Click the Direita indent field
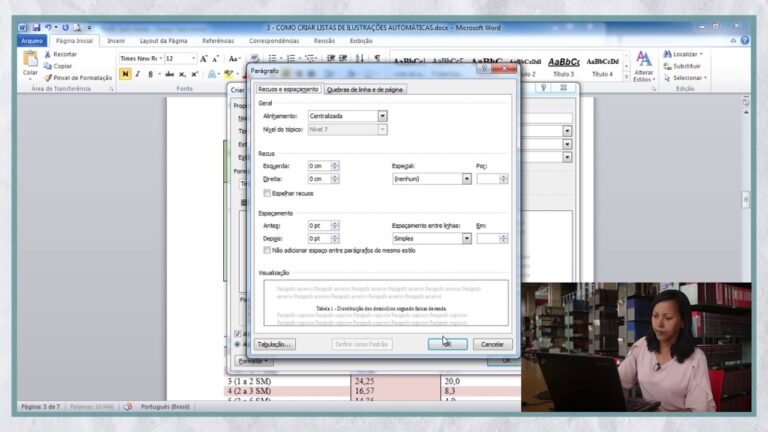The height and width of the screenshot is (432, 768). click(x=319, y=179)
